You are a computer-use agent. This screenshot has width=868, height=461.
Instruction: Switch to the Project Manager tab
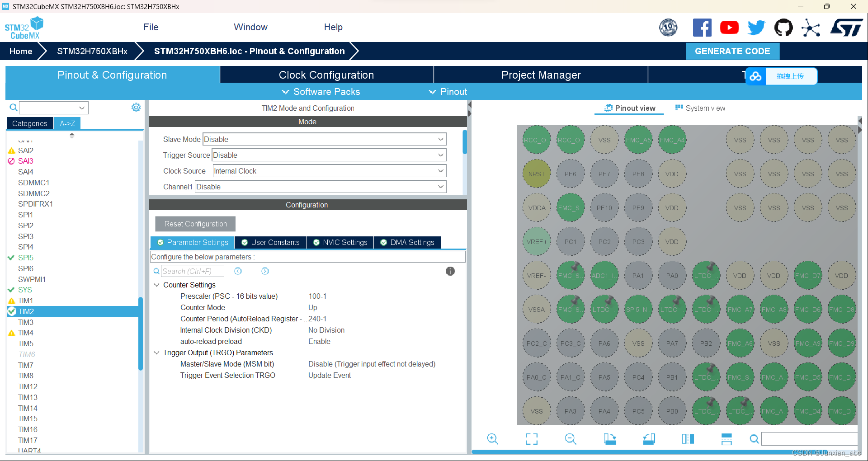(541, 75)
